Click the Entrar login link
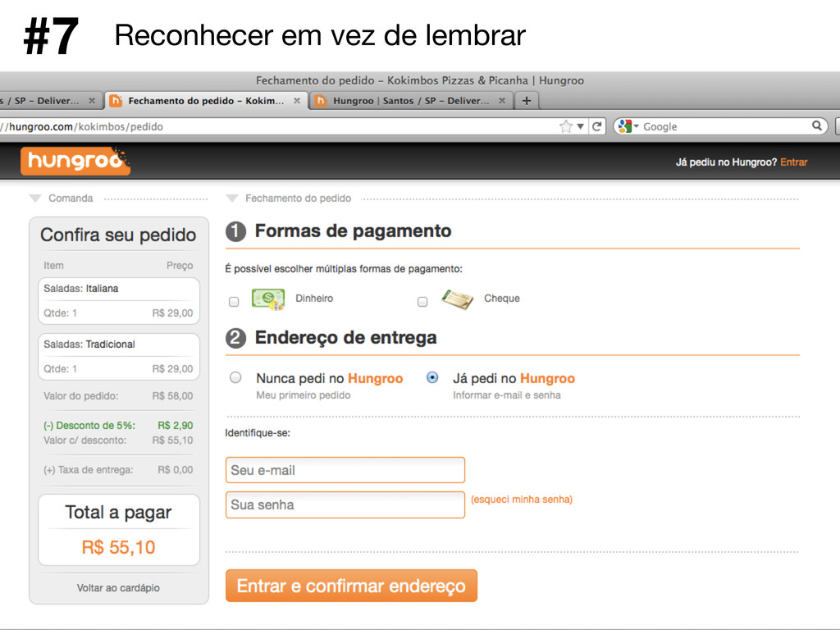Image resolution: width=840 pixels, height=630 pixels. coord(793,162)
